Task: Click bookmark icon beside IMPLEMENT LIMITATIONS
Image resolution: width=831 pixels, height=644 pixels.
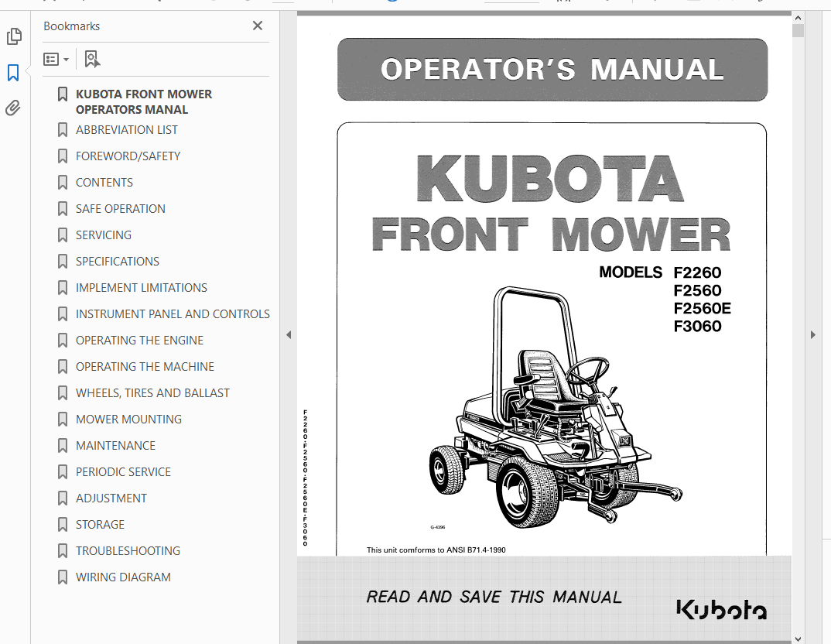Action: point(63,288)
